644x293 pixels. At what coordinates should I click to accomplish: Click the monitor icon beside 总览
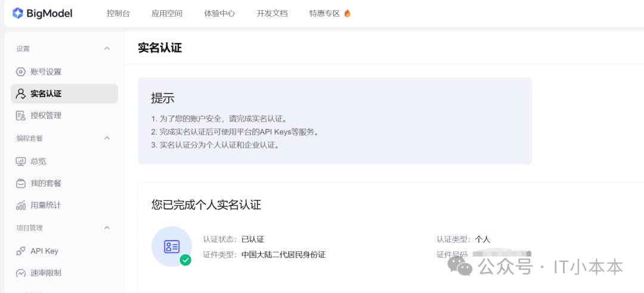[x=20, y=161]
